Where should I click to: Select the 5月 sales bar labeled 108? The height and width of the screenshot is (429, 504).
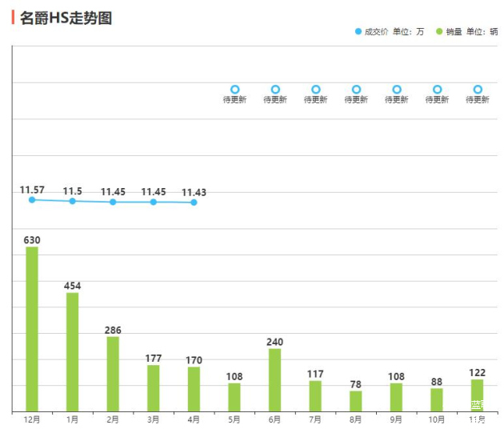tap(234, 397)
